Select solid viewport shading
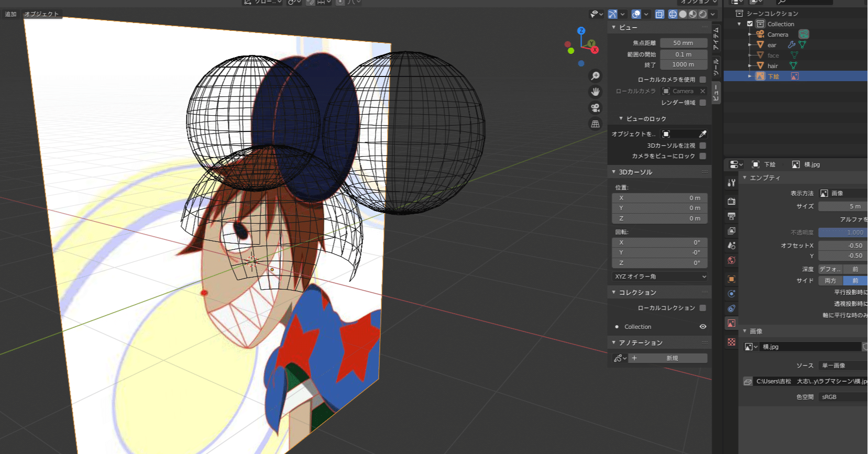Viewport: 868px width, 454px height. (683, 14)
